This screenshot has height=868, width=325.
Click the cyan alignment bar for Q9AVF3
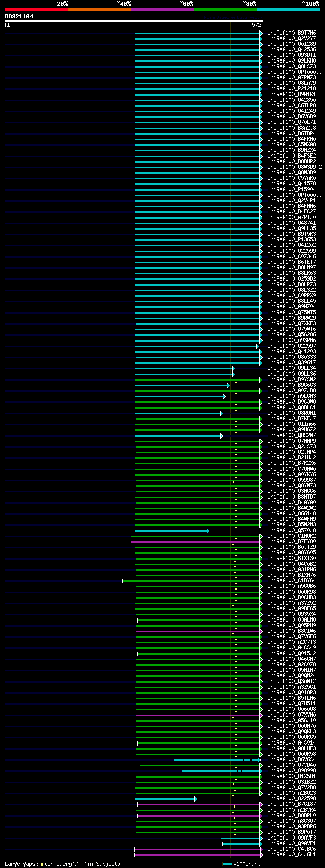(242, 838)
